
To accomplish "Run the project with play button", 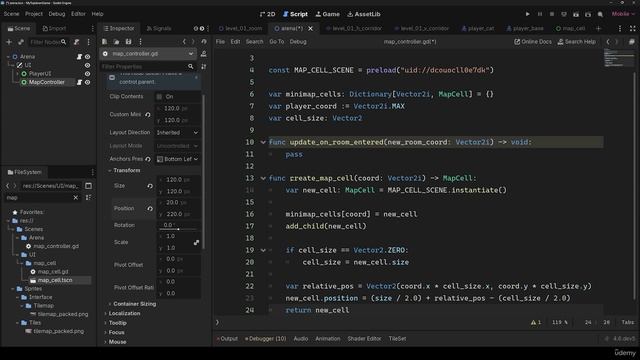I will point(527,14).
